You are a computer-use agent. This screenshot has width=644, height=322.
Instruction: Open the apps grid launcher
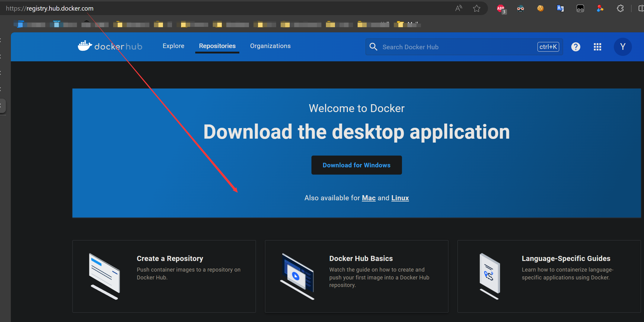pos(598,47)
